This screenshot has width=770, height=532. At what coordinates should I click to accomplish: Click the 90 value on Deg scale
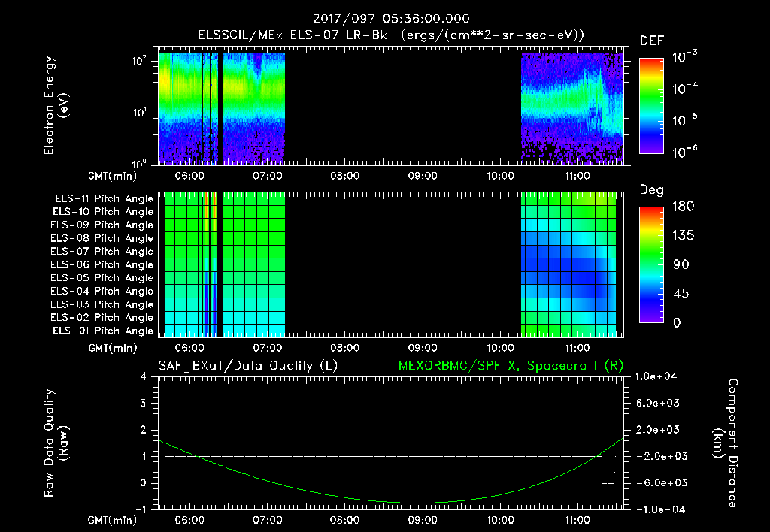681,264
